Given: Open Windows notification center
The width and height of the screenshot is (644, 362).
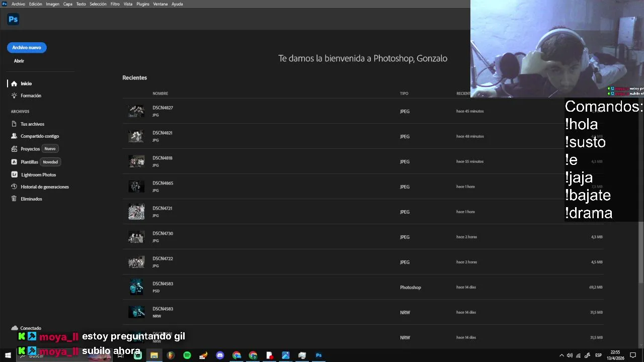Looking at the screenshot, I should (x=633, y=355).
